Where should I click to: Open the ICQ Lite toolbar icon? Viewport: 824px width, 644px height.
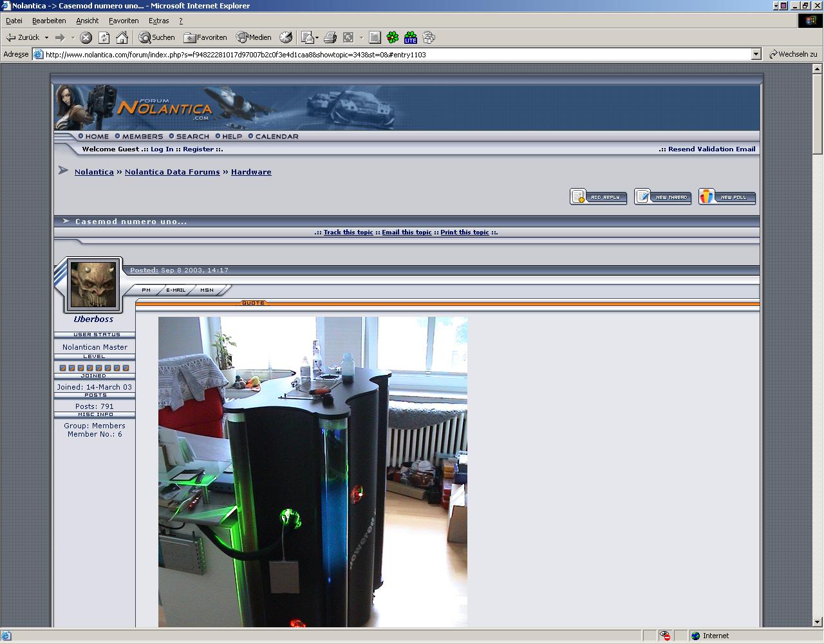410,37
